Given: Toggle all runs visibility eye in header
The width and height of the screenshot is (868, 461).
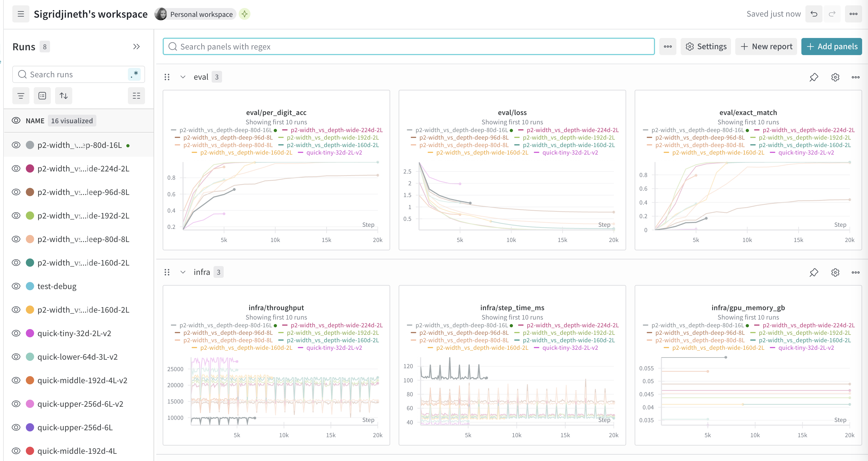Looking at the screenshot, I should tap(16, 121).
